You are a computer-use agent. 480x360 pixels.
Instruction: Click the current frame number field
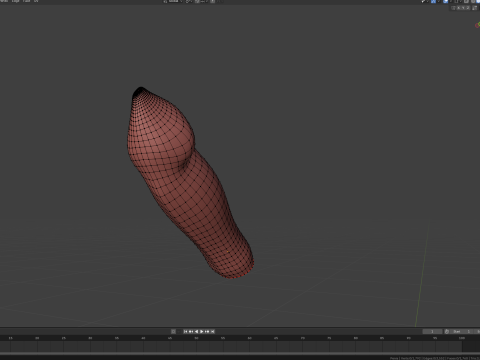pos(432,331)
